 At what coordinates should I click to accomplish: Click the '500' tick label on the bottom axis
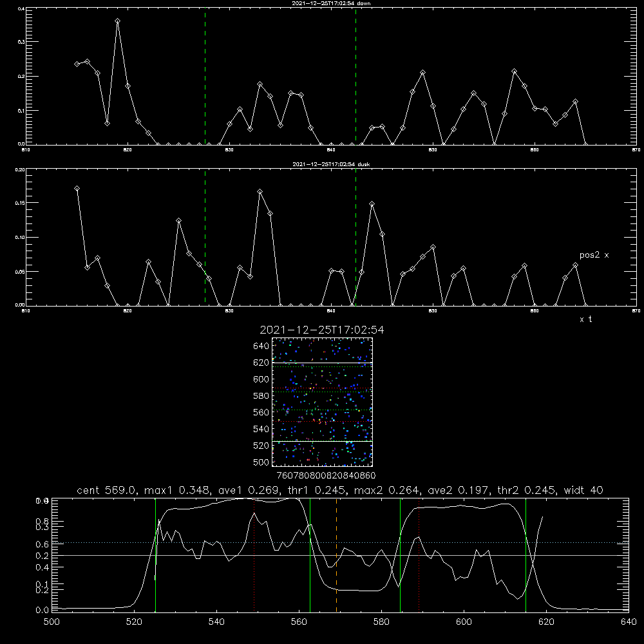click(52, 622)
